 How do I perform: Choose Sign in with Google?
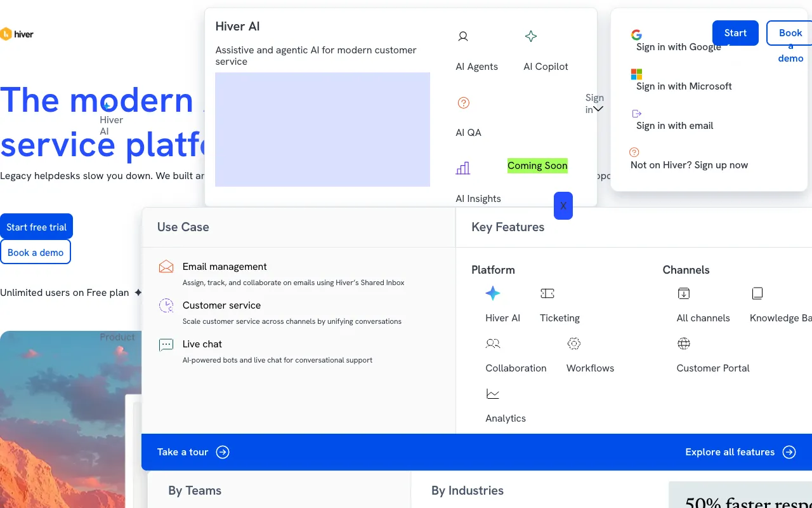[x=678, y=46]
